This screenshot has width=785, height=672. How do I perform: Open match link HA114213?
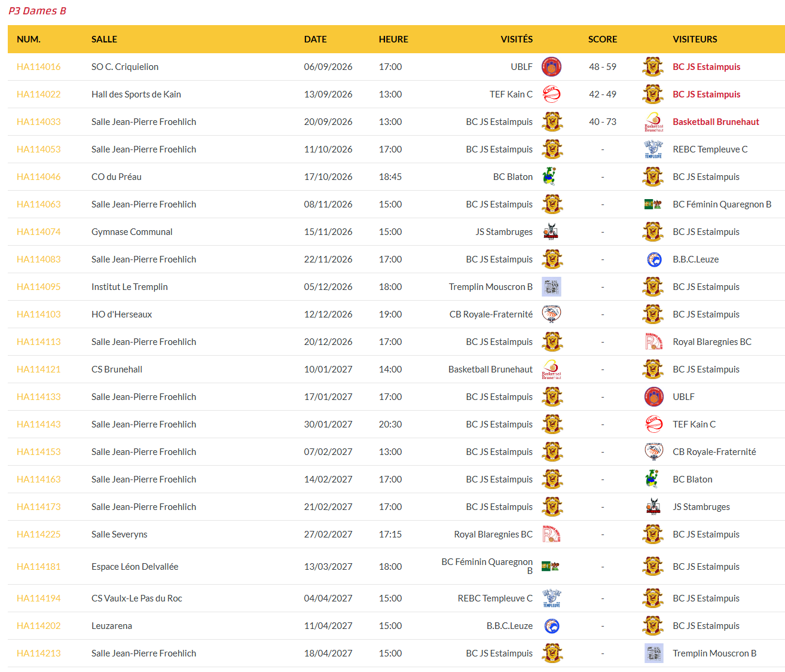[39, 653]
